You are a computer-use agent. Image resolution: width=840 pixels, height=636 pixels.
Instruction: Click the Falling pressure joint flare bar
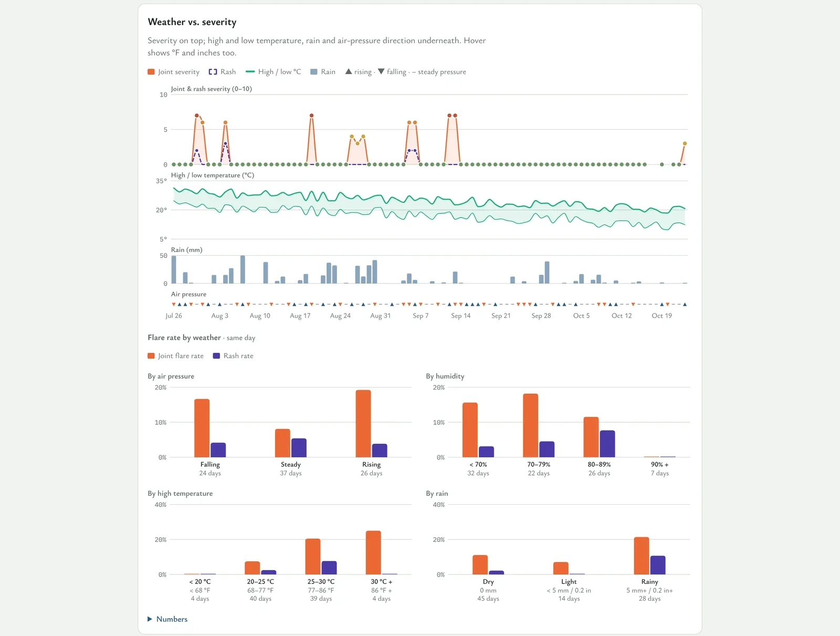(x=202, y=428)
